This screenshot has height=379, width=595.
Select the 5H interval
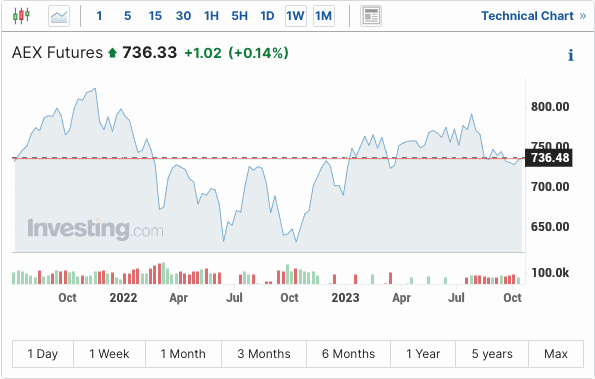coord(239,16)
